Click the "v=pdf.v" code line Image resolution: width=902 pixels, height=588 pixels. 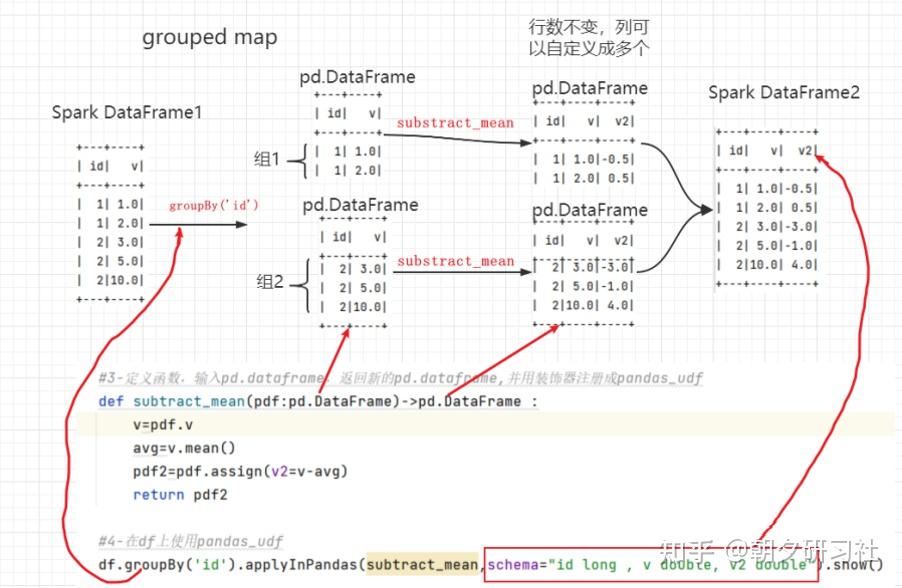tap(163, 425)
